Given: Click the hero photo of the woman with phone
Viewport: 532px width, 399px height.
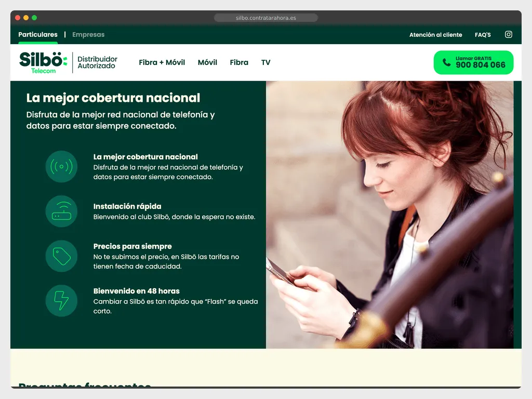Looking at the screenshot, I should (393, 213).
